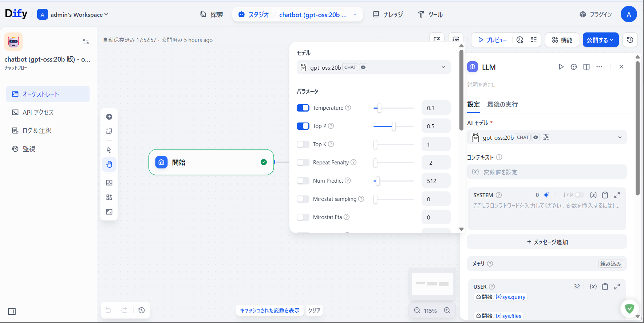
Task: Open the chatbot app avatar icon
Action: pyautogui.click(x=13, y=42)
